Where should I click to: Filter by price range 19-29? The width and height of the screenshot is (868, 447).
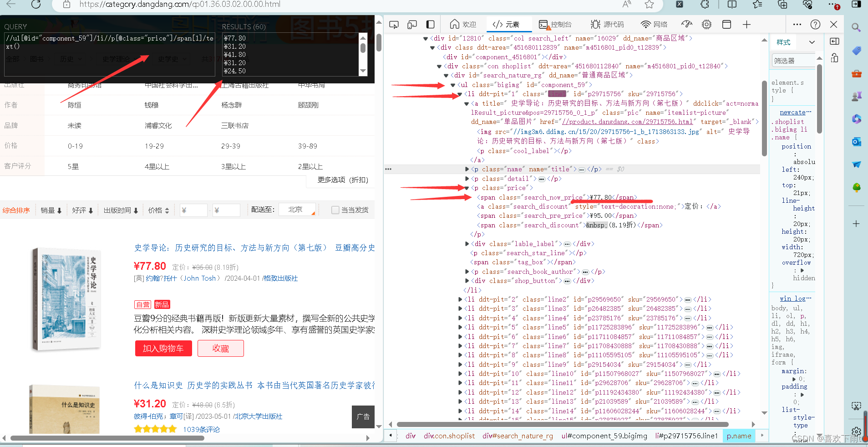click(154, 146)
